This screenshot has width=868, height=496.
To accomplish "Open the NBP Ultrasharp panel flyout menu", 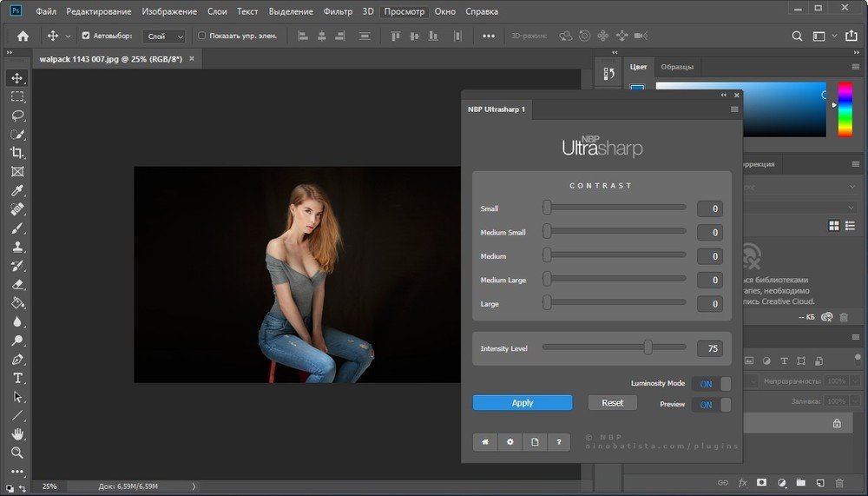I will (x=734, y=109).
